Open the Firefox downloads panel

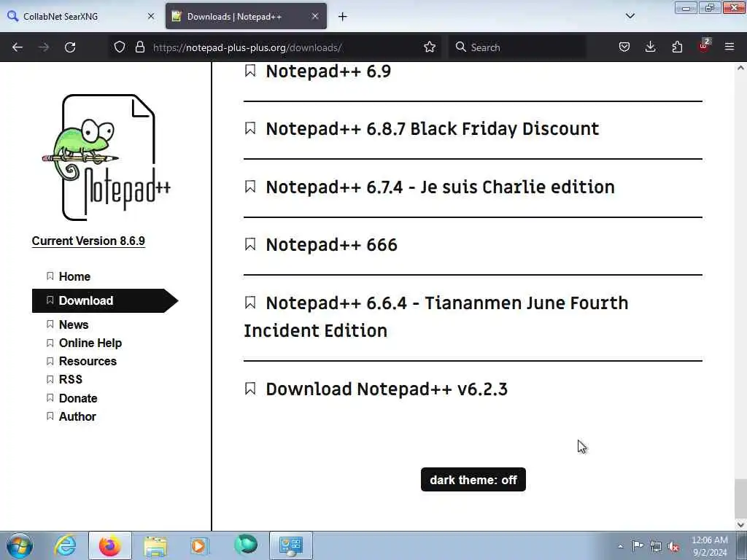pyautogui.click(x=650, y=47)
